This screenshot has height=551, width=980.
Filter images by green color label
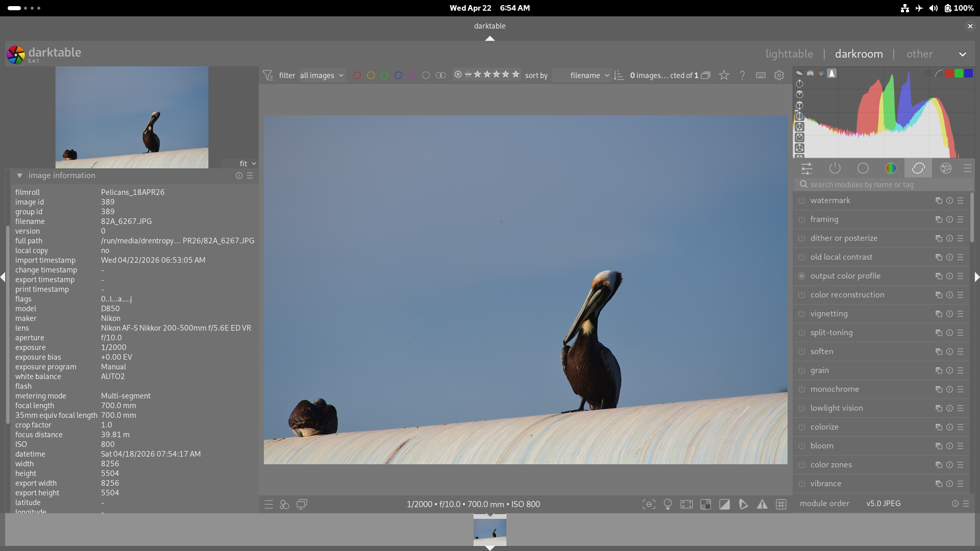point(384,76)
